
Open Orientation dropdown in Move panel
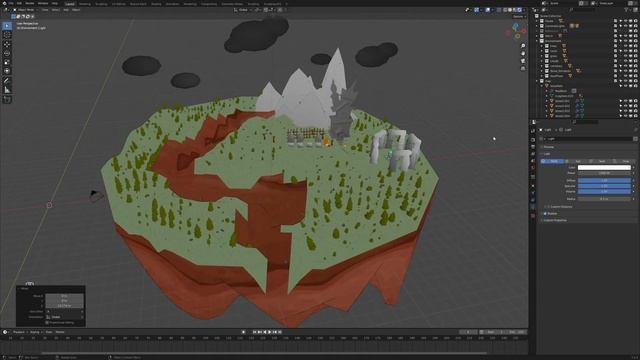coord(64,317)
